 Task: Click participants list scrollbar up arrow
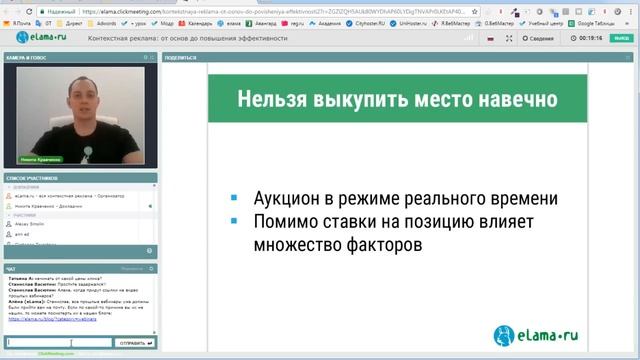point(154,186)
